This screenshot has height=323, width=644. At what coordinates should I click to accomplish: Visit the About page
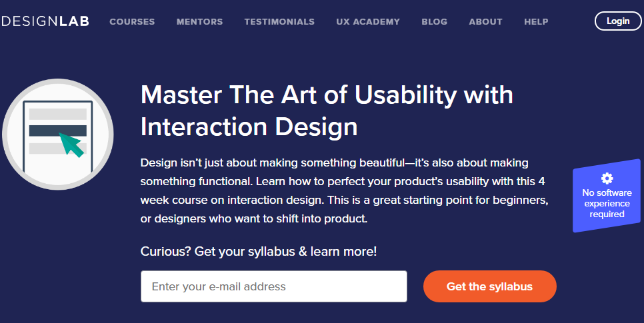pos(485,22)
